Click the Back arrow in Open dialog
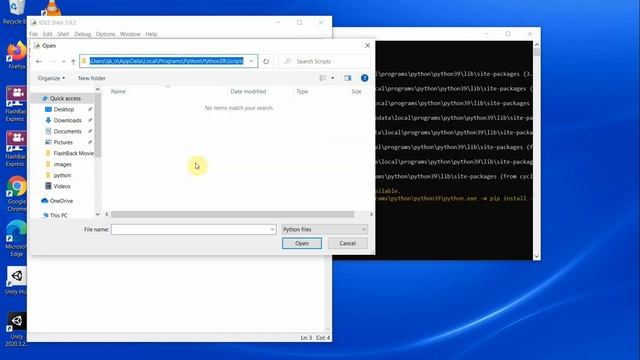Viewport: 640px width, 360px height. tap(39, 61)
